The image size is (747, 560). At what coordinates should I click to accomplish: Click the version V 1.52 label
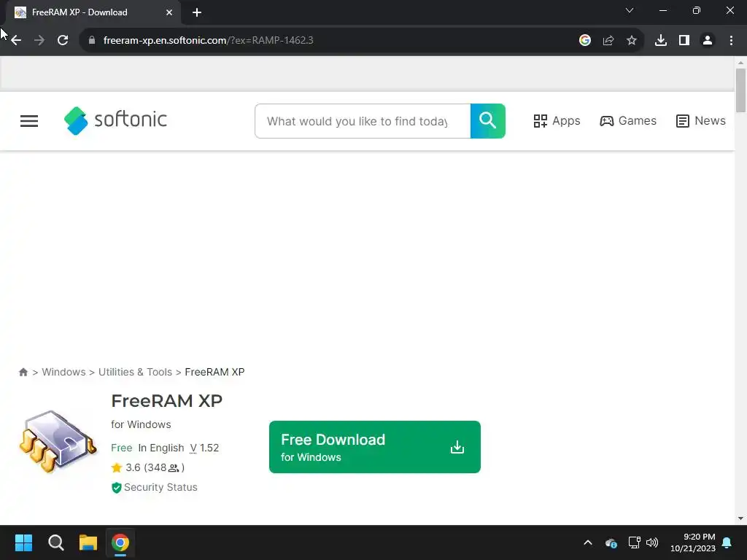[x=204, y=448]
